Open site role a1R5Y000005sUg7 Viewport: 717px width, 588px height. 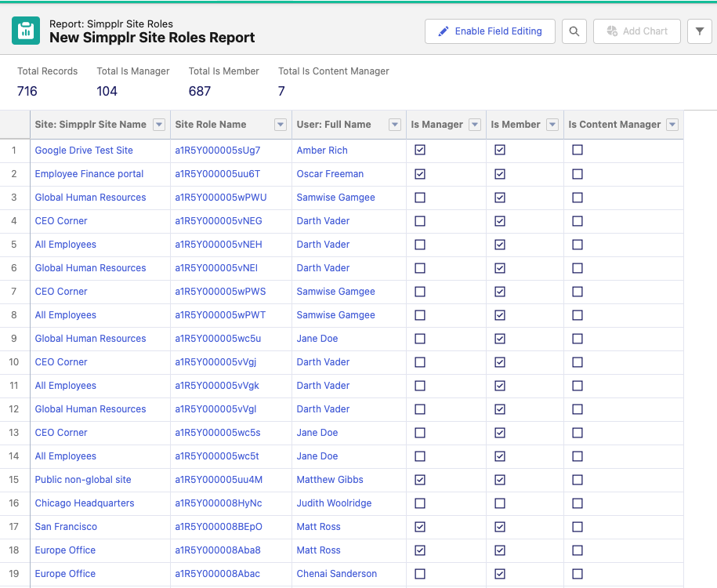click(x=218, y=150)
